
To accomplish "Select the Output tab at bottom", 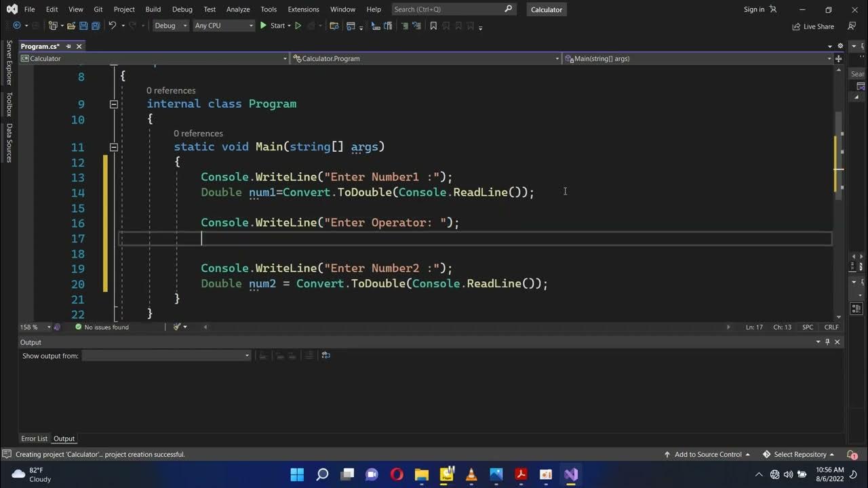I will (64, 439).
